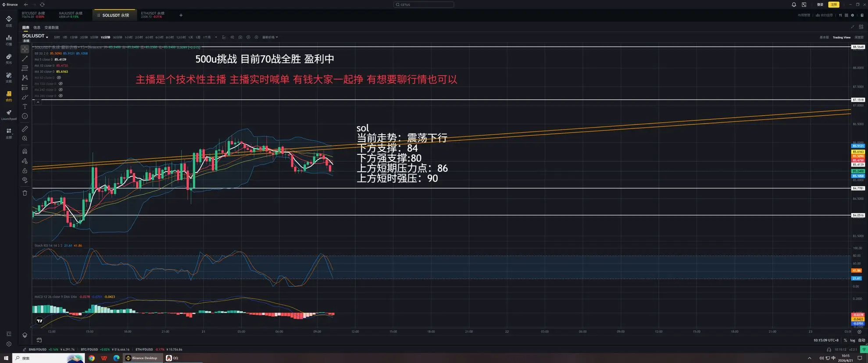The image size is (868, 363).
Task: Toggle log scale on the price axis
Action: coord(853,340)
